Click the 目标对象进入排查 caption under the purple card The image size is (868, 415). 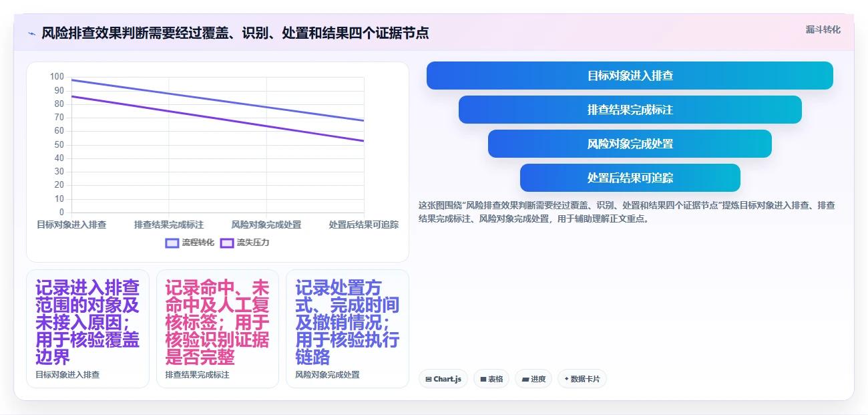coord(67,375)
